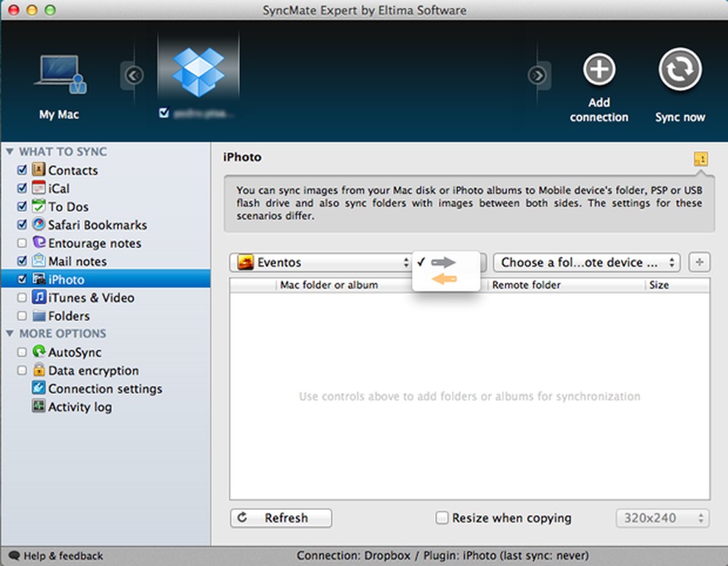
Task: Enable the Folders sync checkbox
Action: 21,316
